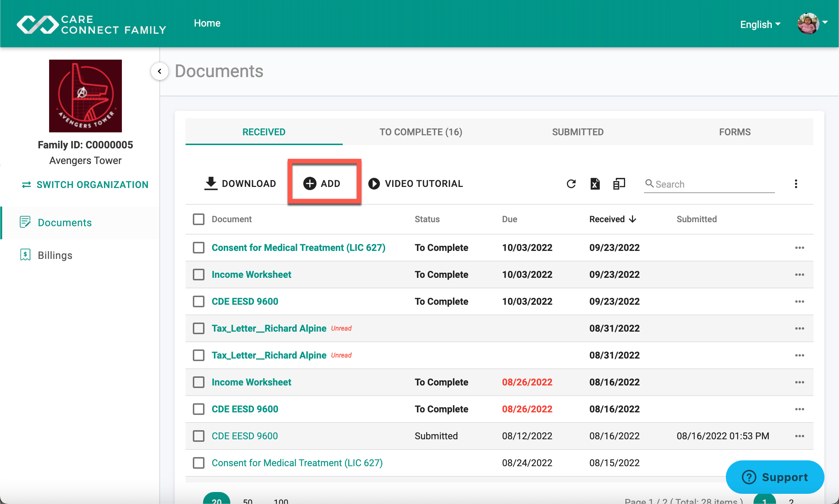Open the first Tax_Letter__Richard Alpine document

click(269, 328)
